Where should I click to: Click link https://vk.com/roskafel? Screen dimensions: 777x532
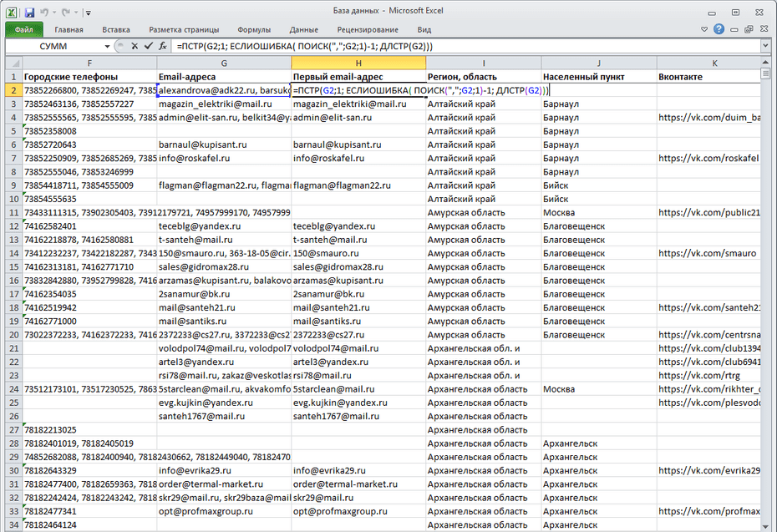[708, 158]
